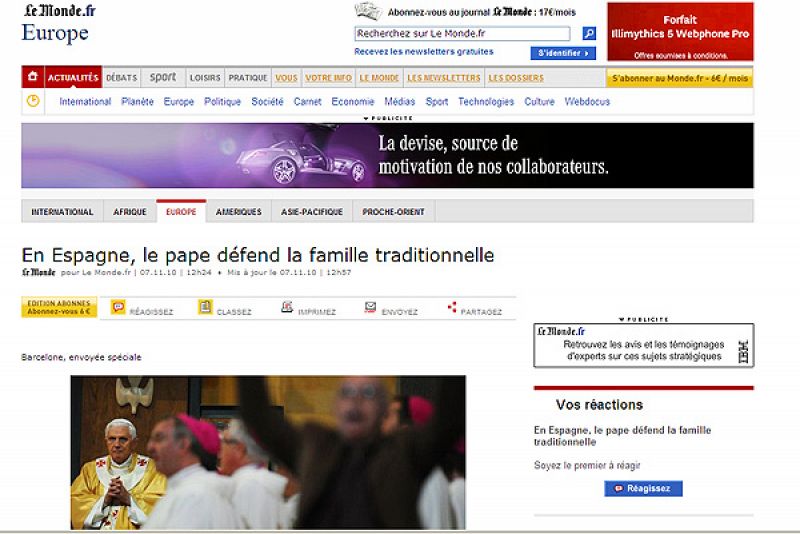
Task: Follow the Recevez les newsletters gratuites link
Action: 423,52
